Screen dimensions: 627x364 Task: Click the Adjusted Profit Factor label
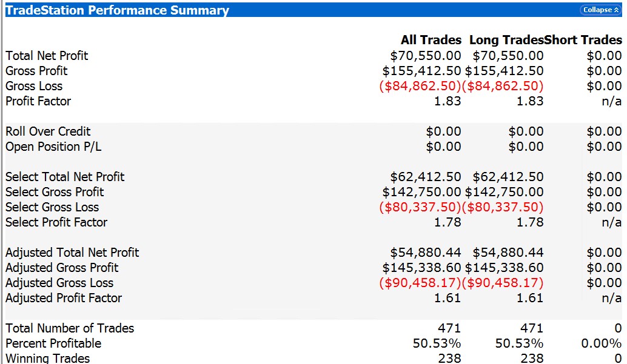pyautogui.click(x=64, y=298)
